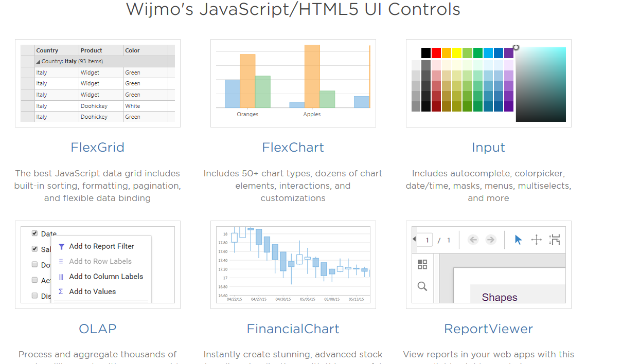The image size is (622, 364).
Task: Click the 04/22/15 date label on chart
Action: click(234, 299)
